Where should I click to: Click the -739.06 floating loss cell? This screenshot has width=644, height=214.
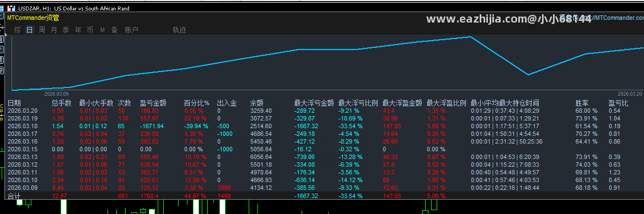(x=304, y=157)
